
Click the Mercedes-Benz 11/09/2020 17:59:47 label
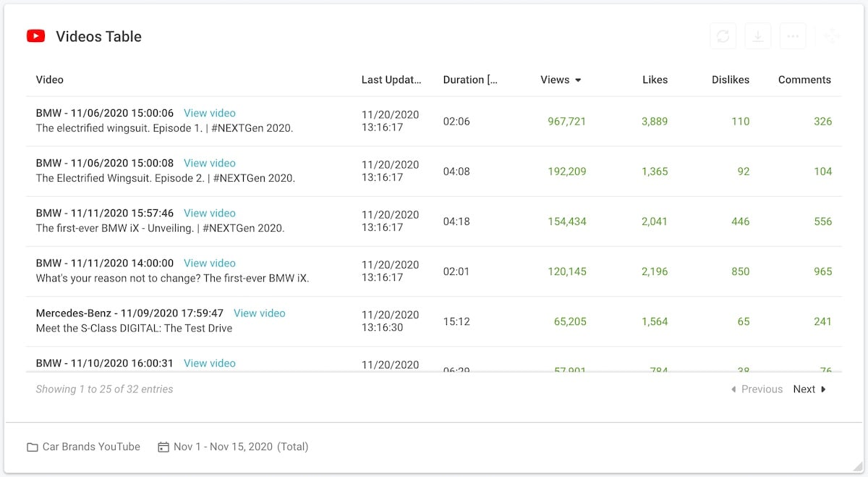pos(129,313)
